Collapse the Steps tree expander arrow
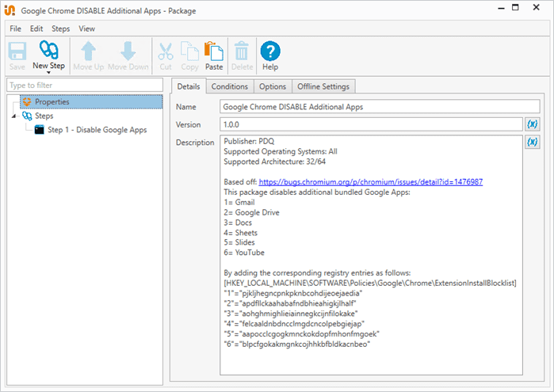Screen dimensions: 554x392 tap(13, 116)
